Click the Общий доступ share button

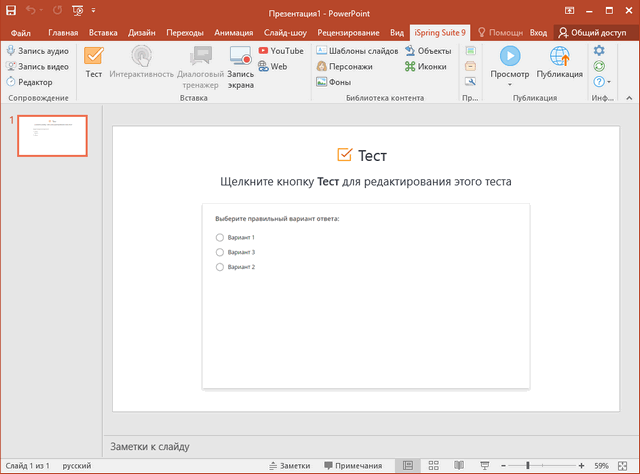597,32
